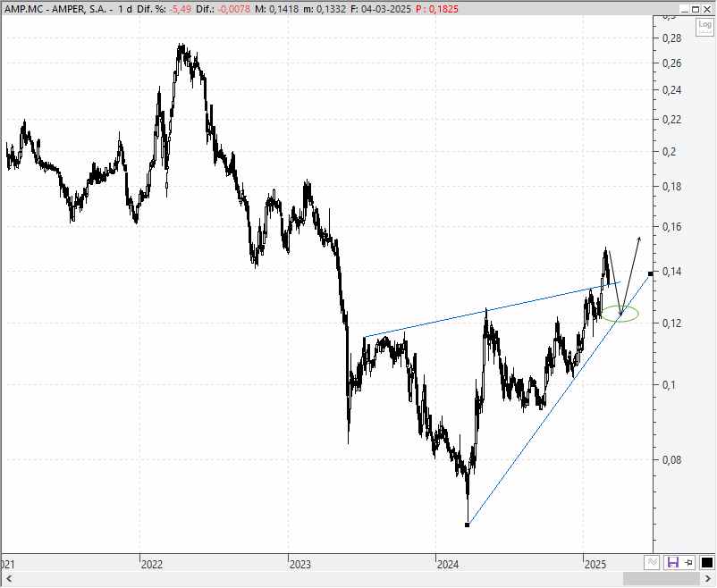The width and height of the screenshot is (717, 588).
Task: Close the AMP.MC chart window
Action: [x=707, y=9]
